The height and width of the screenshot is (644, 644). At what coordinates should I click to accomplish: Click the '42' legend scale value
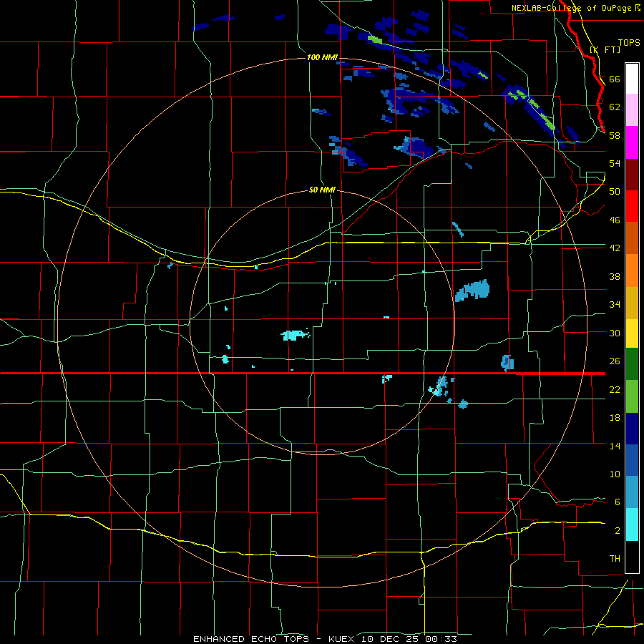coord(615,248)
